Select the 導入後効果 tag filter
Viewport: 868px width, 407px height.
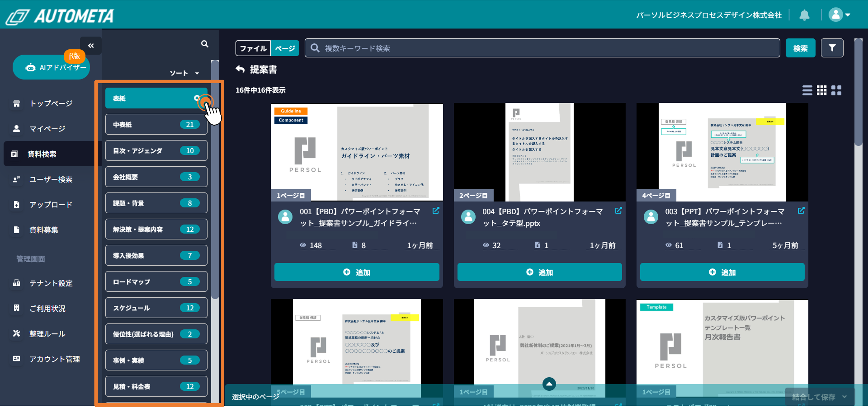(156, 255)
